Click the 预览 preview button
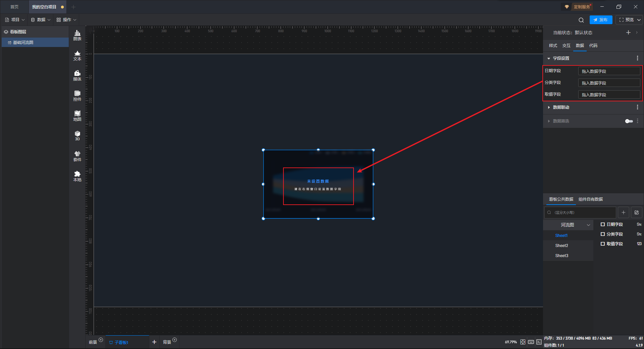The width and height of the screenshot is (644, 349). point(626,20)
